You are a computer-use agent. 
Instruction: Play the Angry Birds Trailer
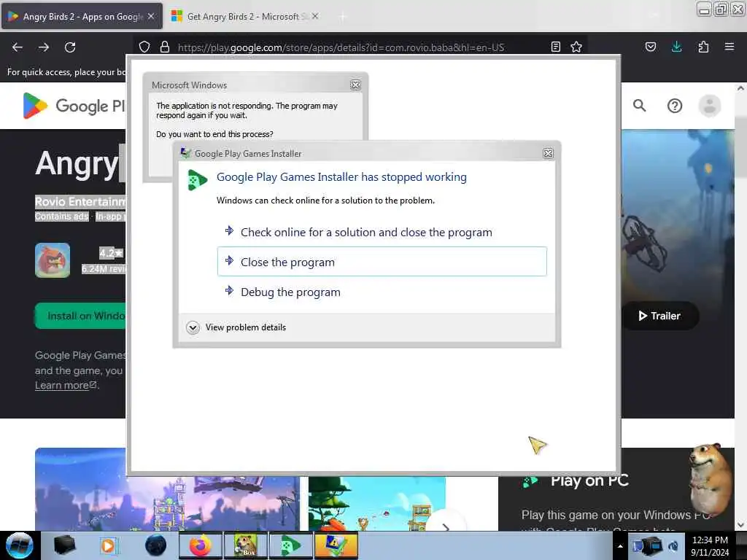point(659,316)
